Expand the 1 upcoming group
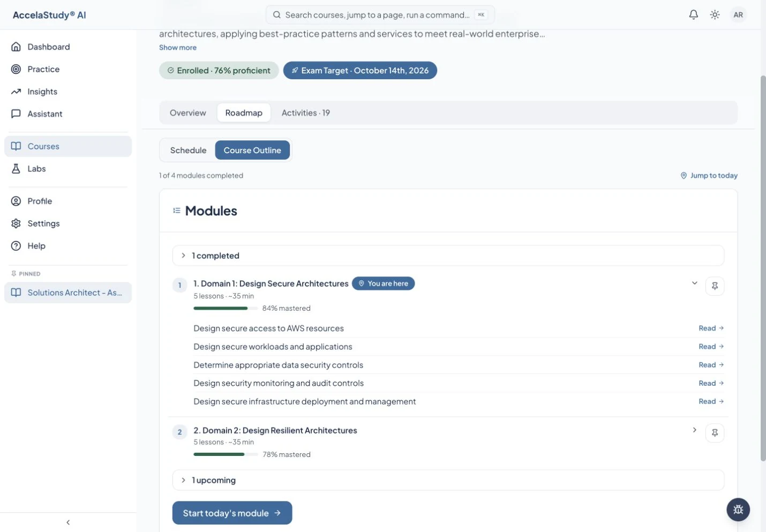766x532 pixels. tap(448, 480)
